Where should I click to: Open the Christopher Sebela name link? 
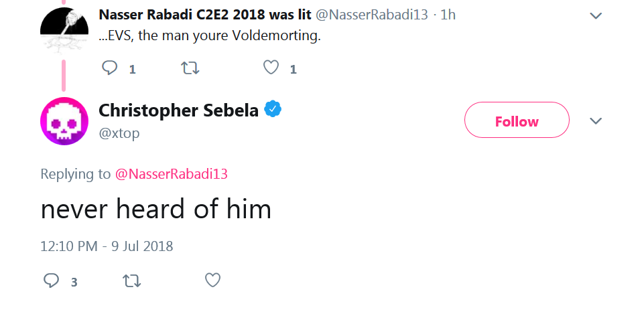179,110
